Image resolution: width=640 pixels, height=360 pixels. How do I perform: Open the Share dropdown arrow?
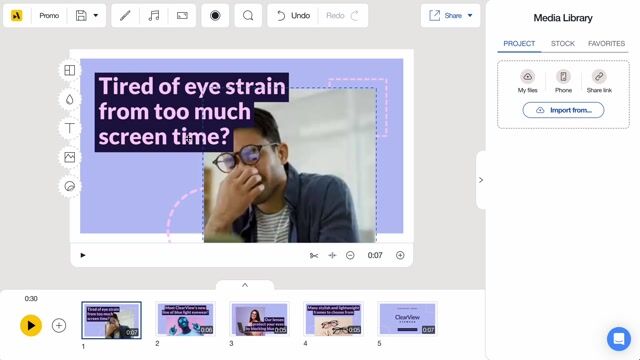470,16
